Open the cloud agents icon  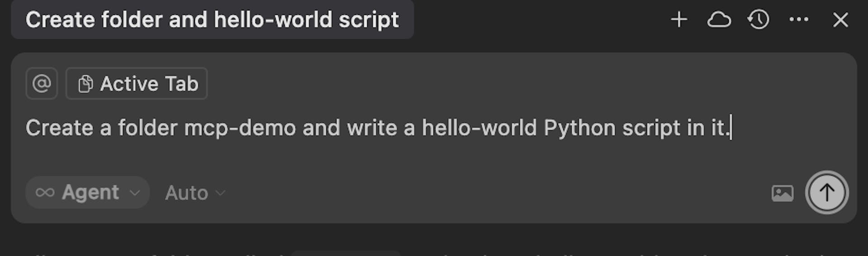719,20
